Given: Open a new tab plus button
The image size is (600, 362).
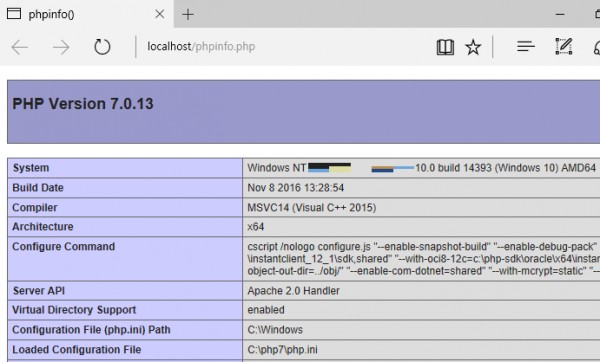Looking at the screenshot, I should 188,15.
